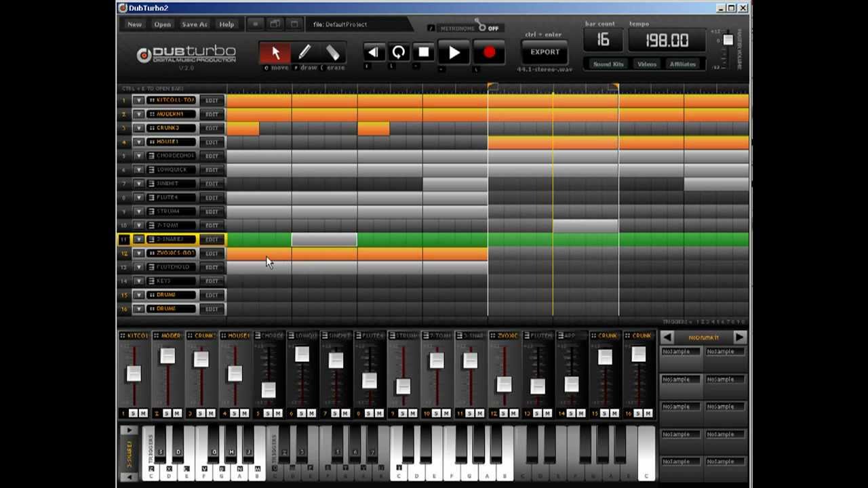Click the piano keyboard scroll left arrow
The height and width of the screenshot is (488, 868).
click(x=128, y=477)
